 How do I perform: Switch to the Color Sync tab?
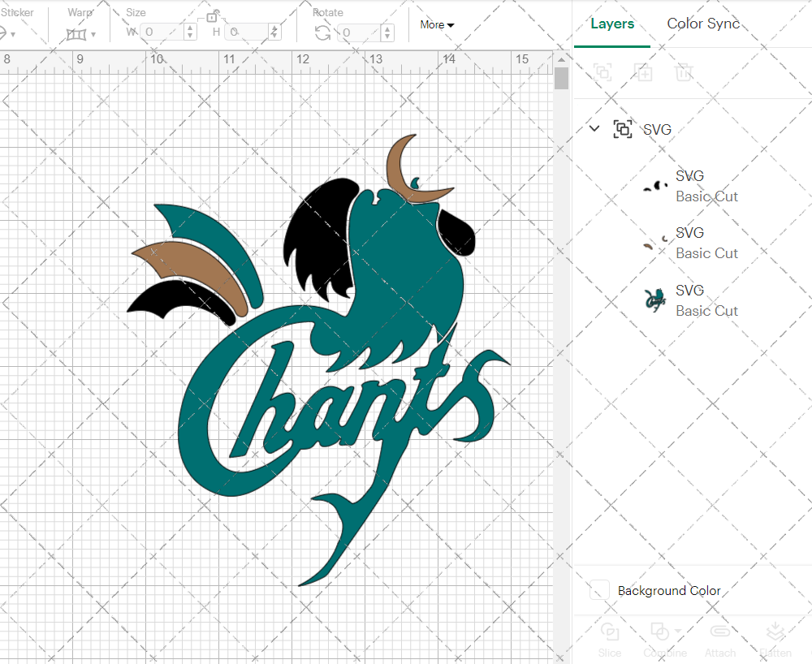click(x=703, y=24)
